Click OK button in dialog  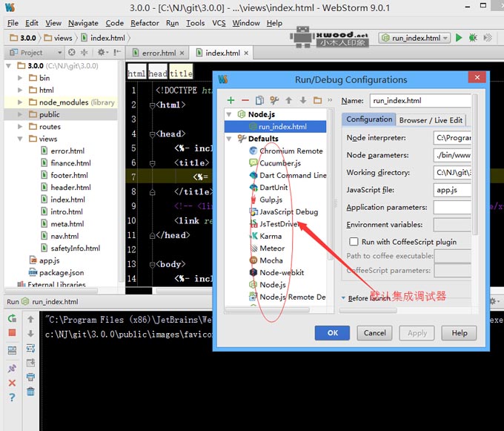tap(332, 333)
